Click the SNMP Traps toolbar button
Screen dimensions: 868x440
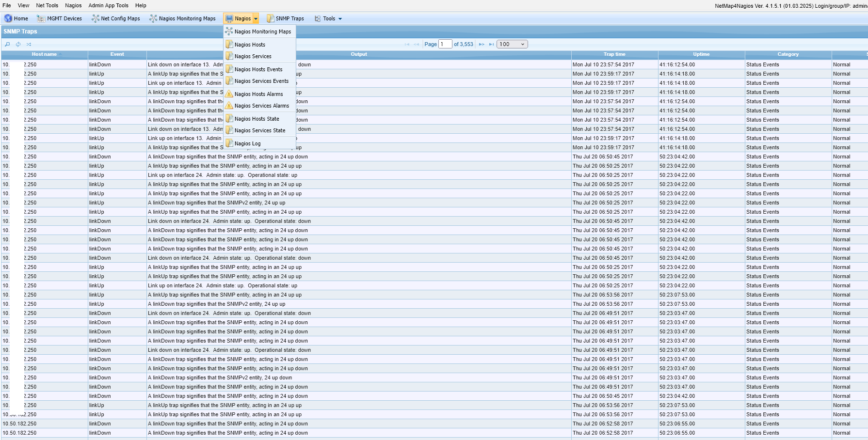tap(285, 18)
